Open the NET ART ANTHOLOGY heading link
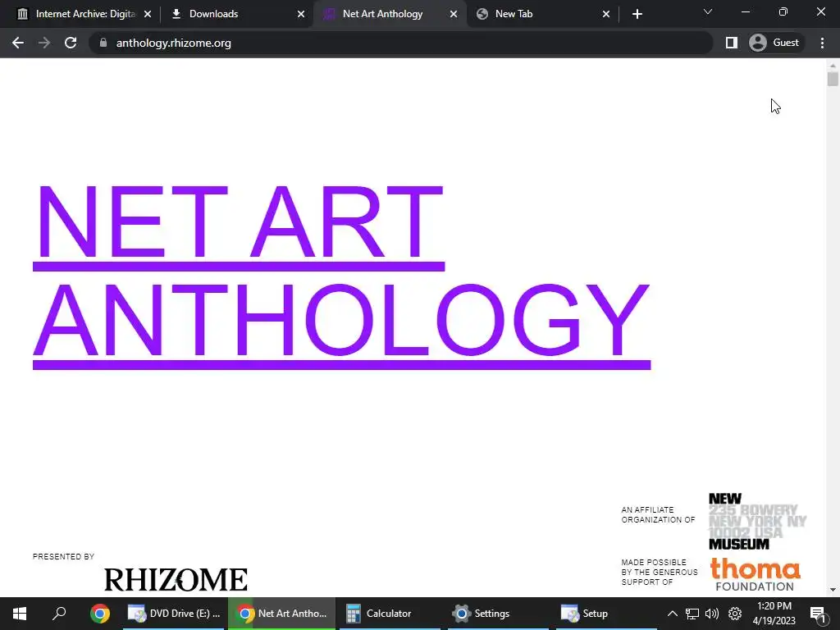 tap(342, 276)
